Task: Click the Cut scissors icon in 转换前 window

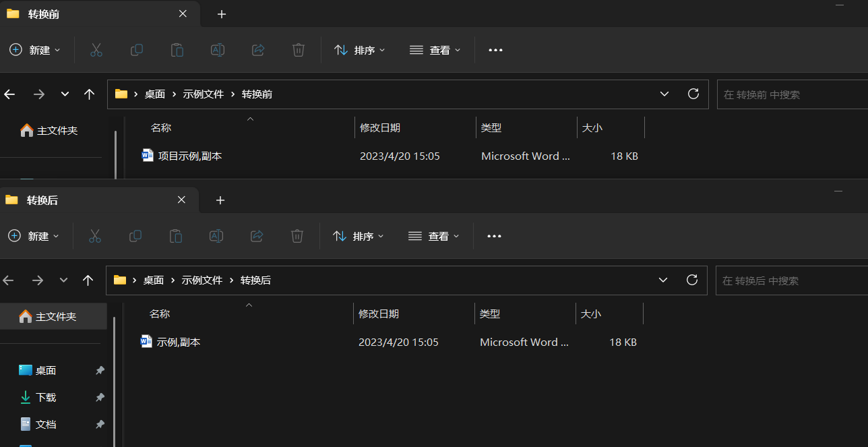Action: (96, 50)
